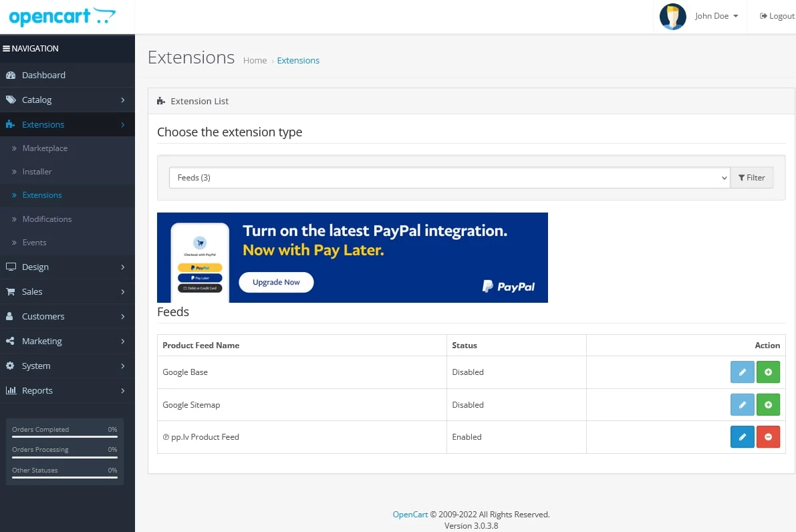This screenshot has height=532, width=796.
Task: Uninstall pp.lv Product Feed with red button
Action: click(768, 437)
